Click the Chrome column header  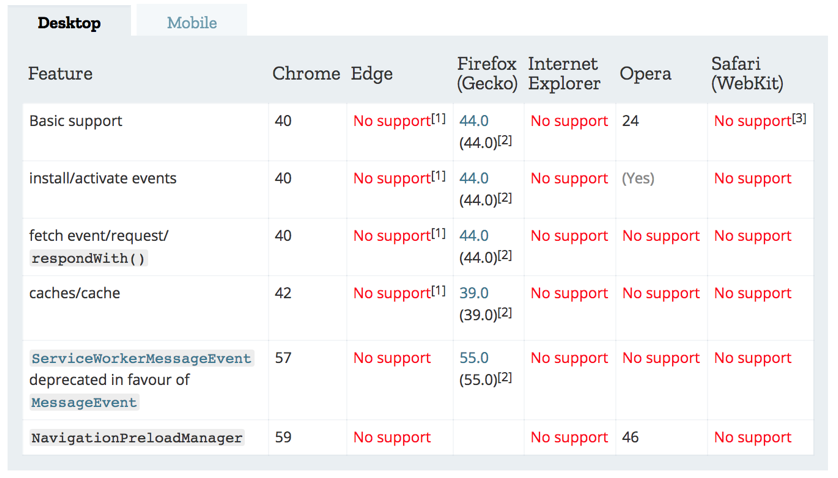tap(306, 73)
